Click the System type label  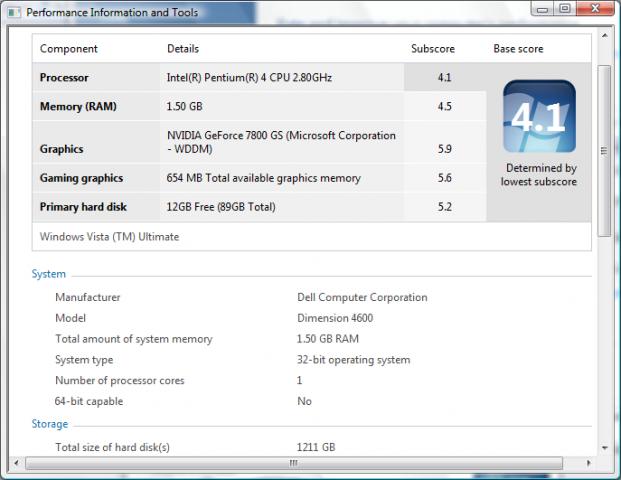84,360
